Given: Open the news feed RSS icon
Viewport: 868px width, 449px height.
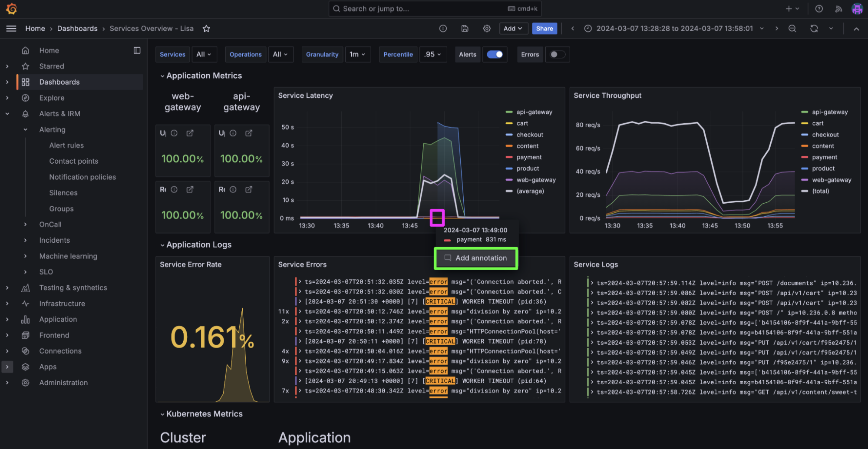Looking at the screenshot, I should 838,9.
